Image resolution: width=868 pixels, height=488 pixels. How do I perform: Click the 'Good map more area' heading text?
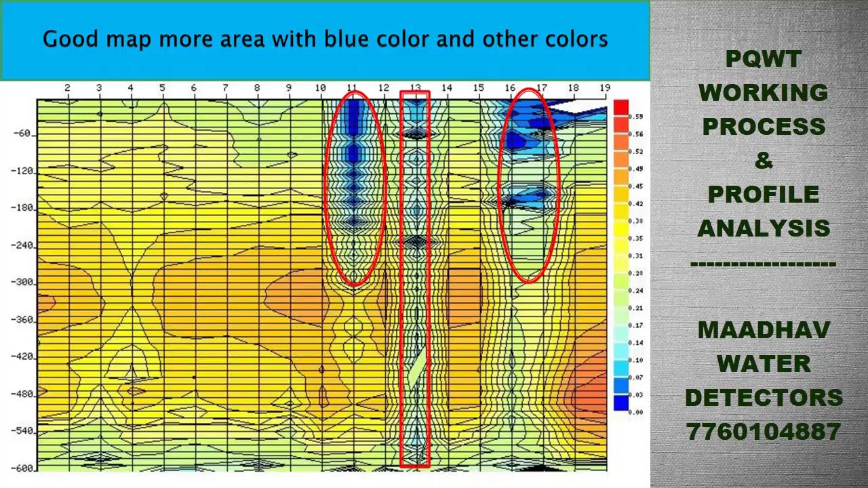tap(325, 40)
